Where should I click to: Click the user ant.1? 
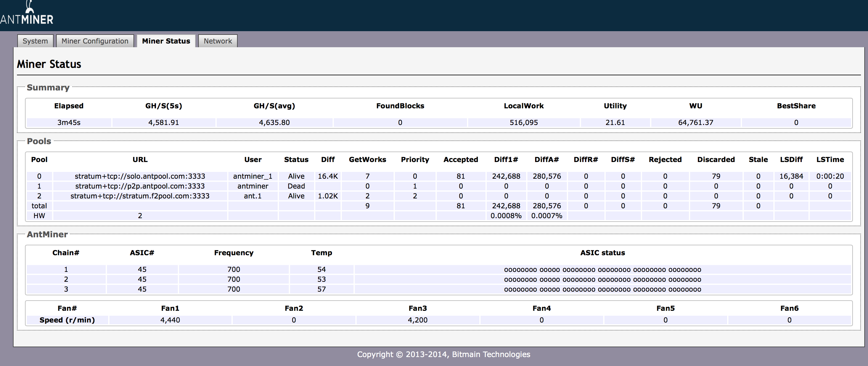[x=253, y=196]
